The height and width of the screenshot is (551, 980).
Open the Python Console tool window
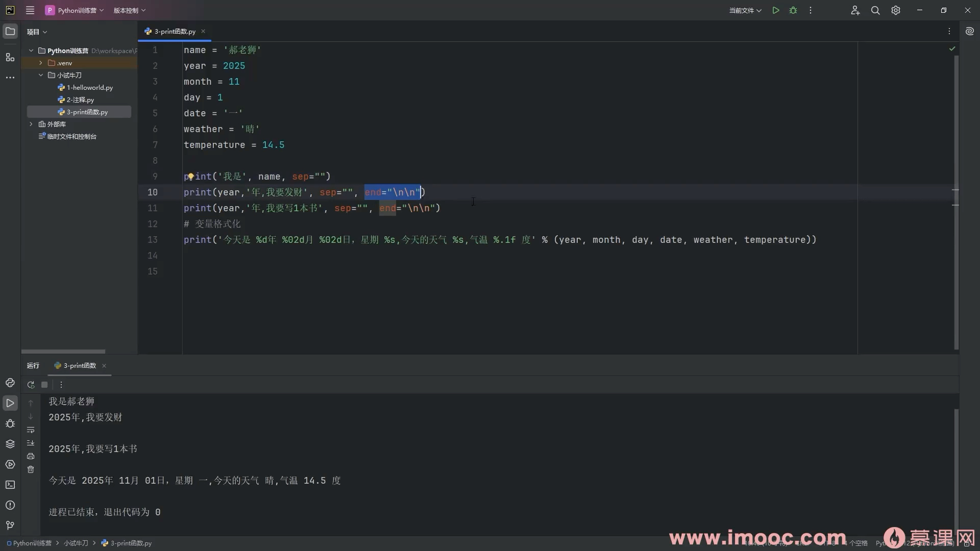pos(10,383)
